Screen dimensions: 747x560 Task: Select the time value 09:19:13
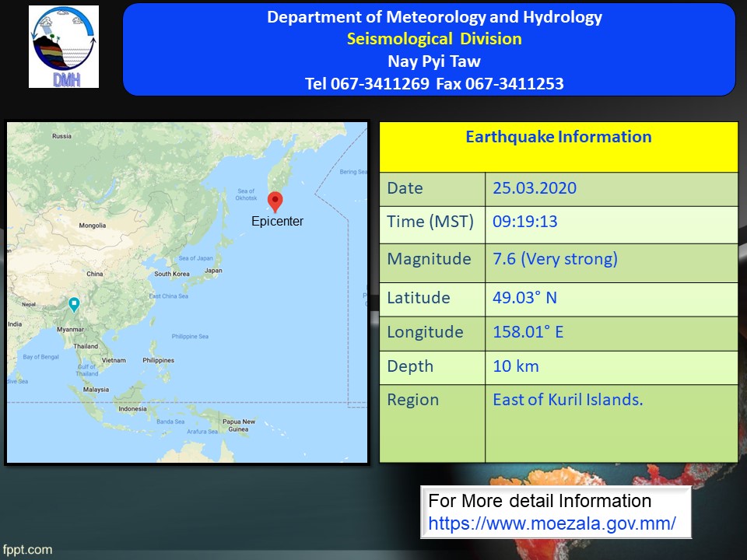(524, 222)
